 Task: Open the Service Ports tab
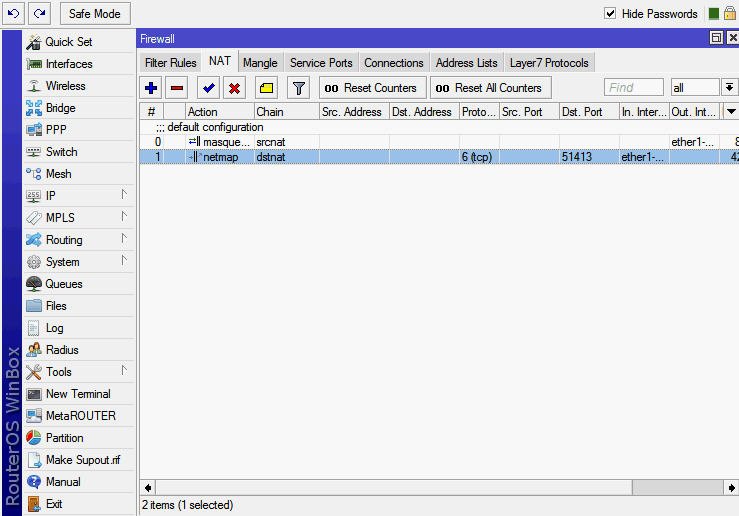[x=321, y=63]
